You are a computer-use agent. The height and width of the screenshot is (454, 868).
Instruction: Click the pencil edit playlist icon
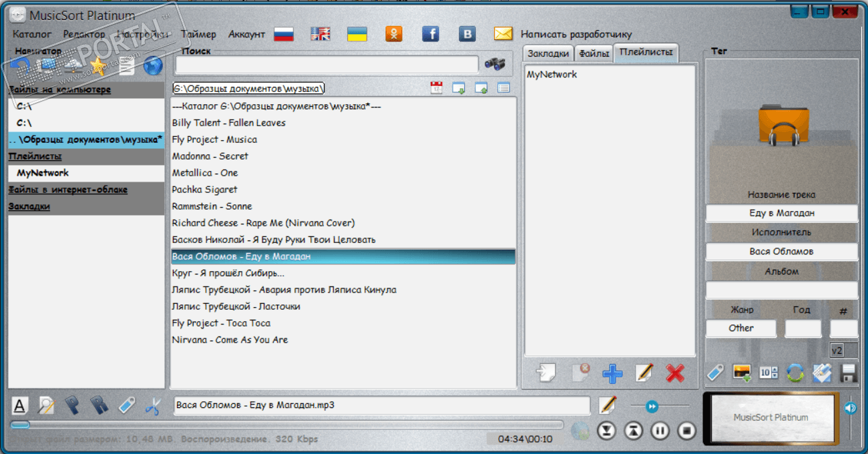pyautogui.click(x=644, y=373)
